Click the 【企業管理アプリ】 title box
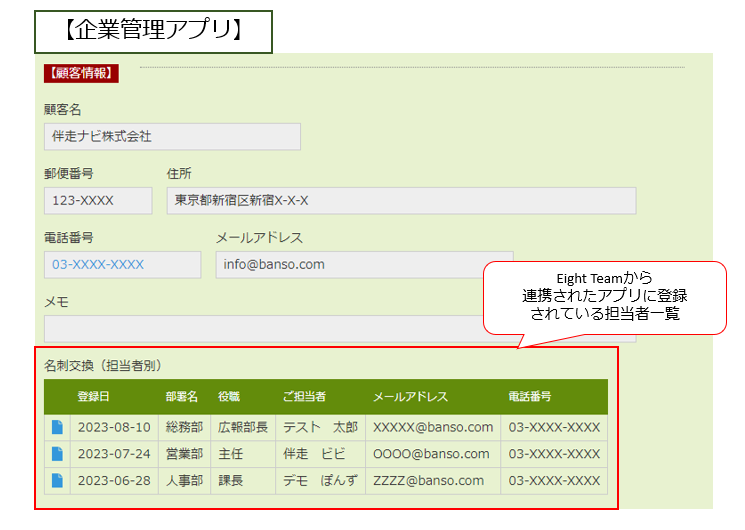 153,31
